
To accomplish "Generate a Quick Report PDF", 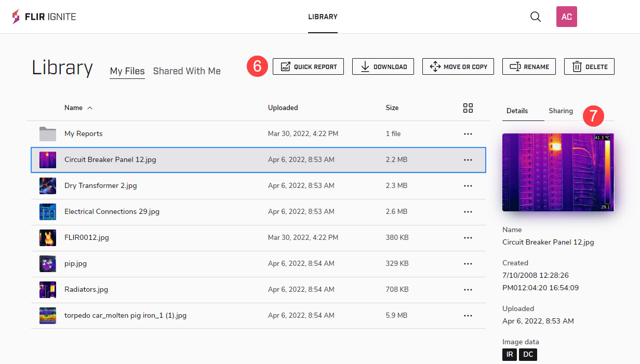I will [x=308, y=66].
